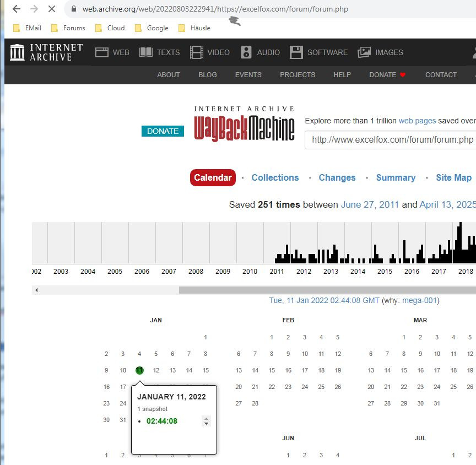The height and width of the screenshot is (465, 476).
Task: Open the EMail bookmarks folder
Action: click(28, 28)
